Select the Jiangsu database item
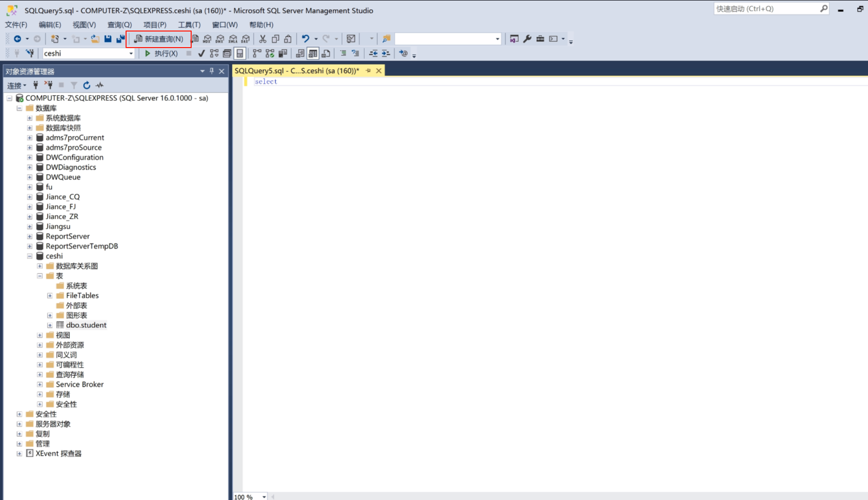The image size is (868, 500). (58, 226)
